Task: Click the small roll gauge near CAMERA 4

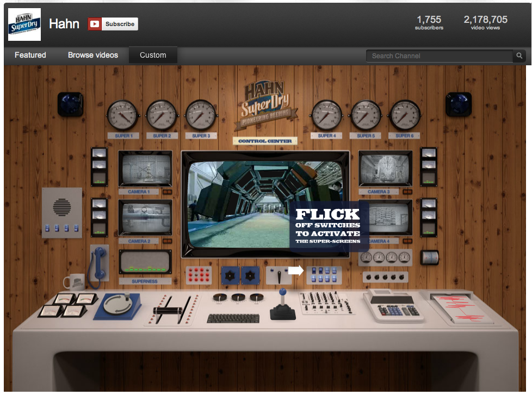Action: tap(430, 257)
